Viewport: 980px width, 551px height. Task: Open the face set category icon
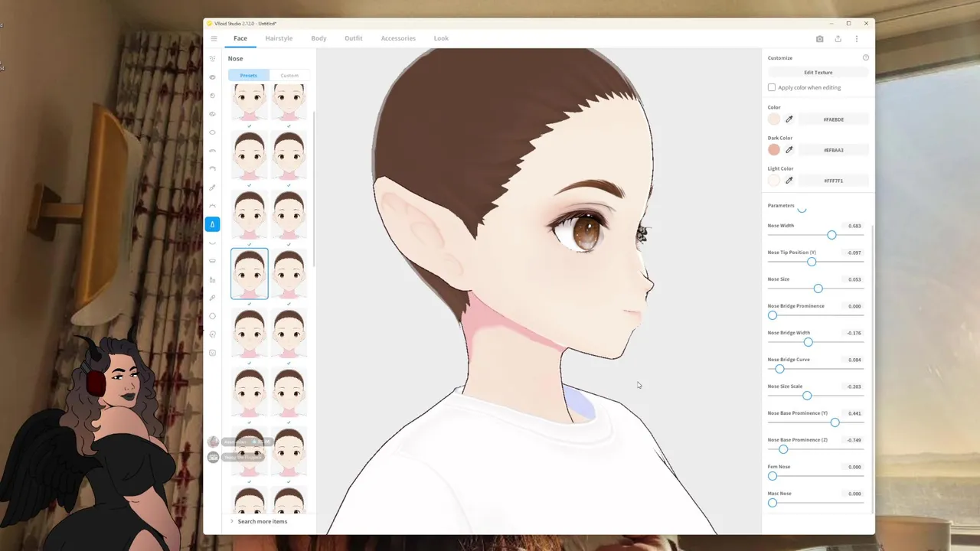[x=213, y=59]
